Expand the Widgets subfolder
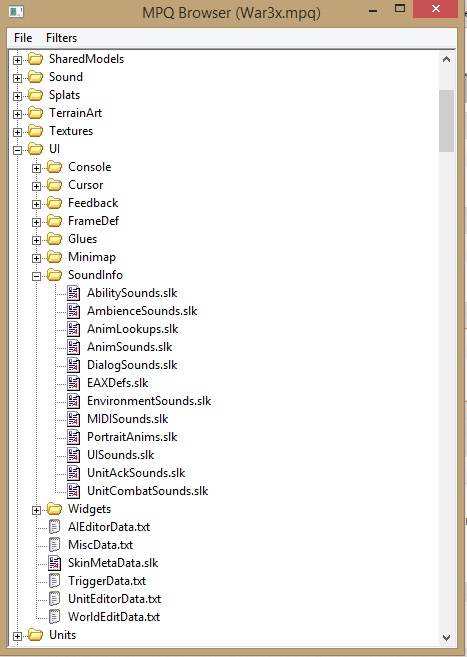 (x=36, y=510)
